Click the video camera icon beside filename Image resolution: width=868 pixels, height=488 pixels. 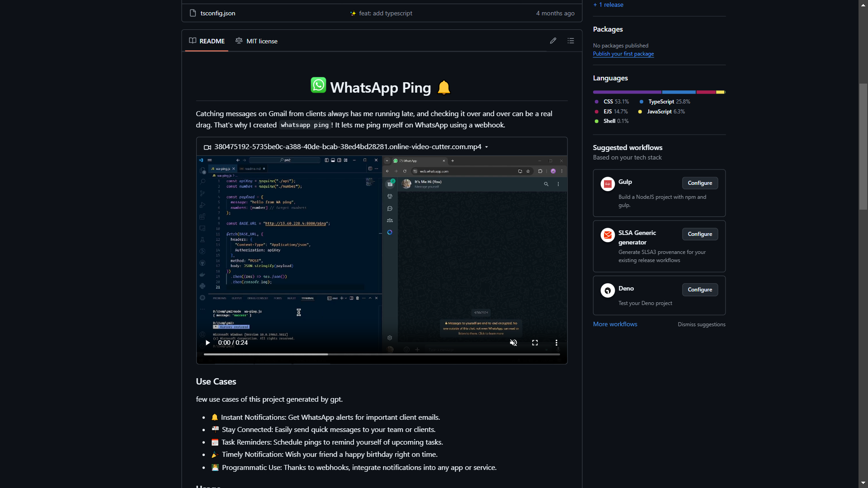[x=208, y=147]
